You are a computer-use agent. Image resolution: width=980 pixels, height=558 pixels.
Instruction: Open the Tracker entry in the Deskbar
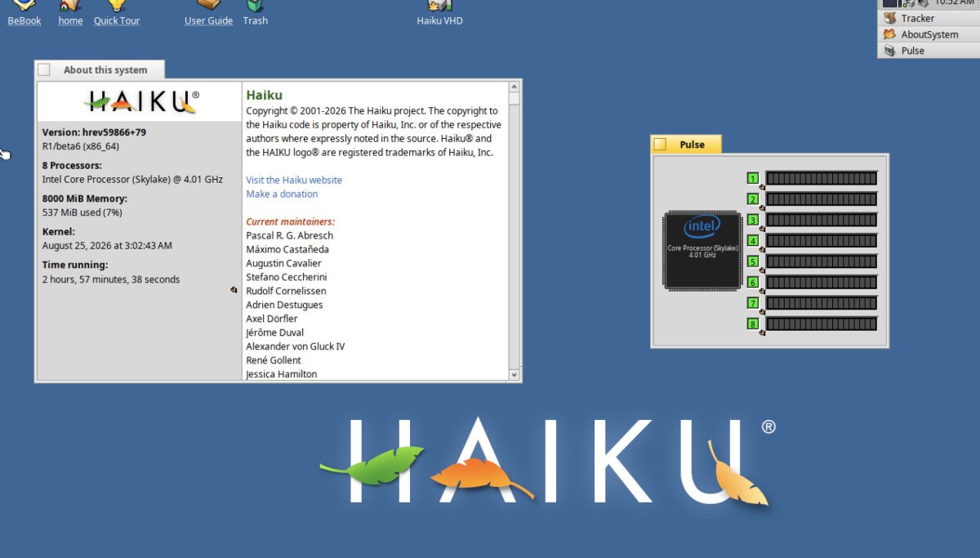click(x=929, y=18)
